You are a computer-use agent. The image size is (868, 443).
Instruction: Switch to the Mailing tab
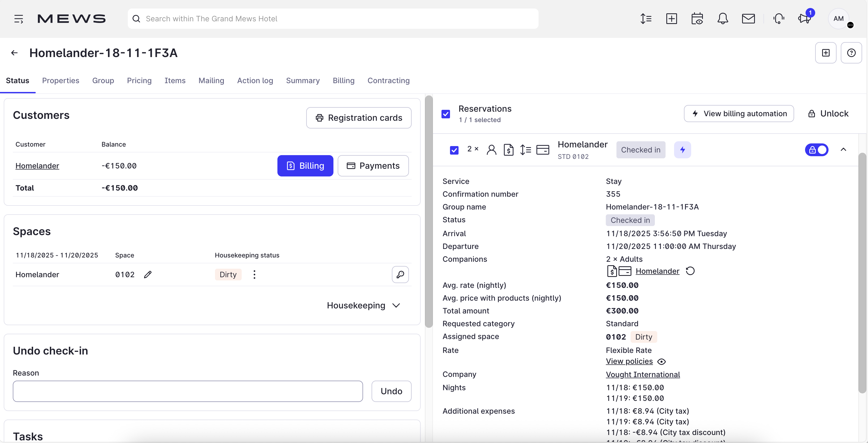point(211,80)
